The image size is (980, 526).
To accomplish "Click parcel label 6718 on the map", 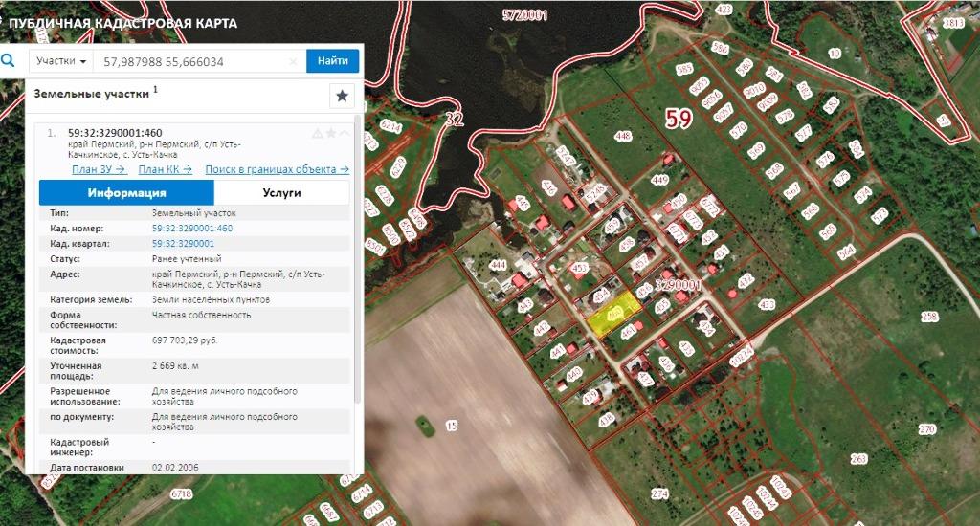I will 181,494.
